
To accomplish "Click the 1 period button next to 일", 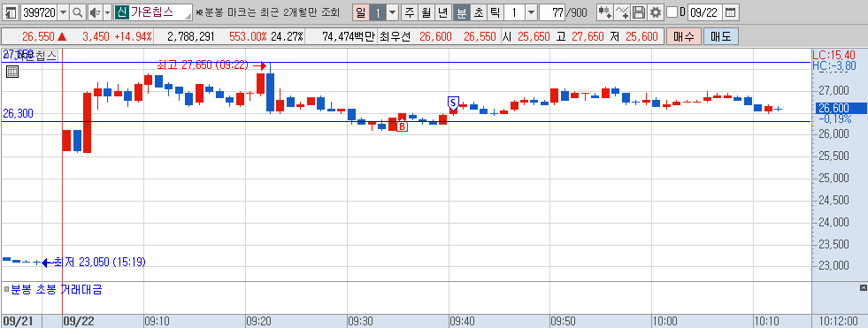I will pyautogui.click(x=378, y=11).
